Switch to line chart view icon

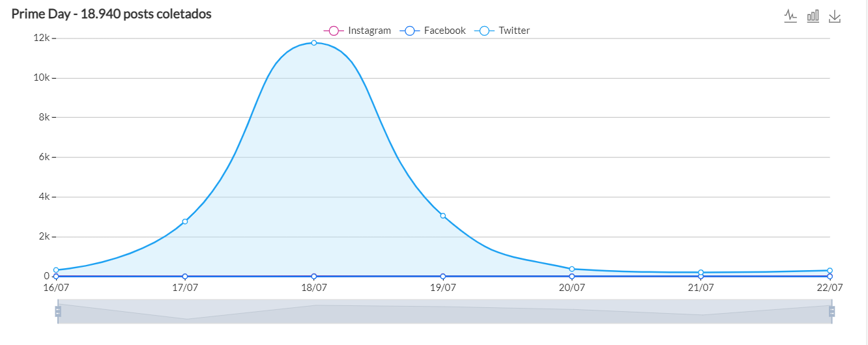[x=790, y=16]
